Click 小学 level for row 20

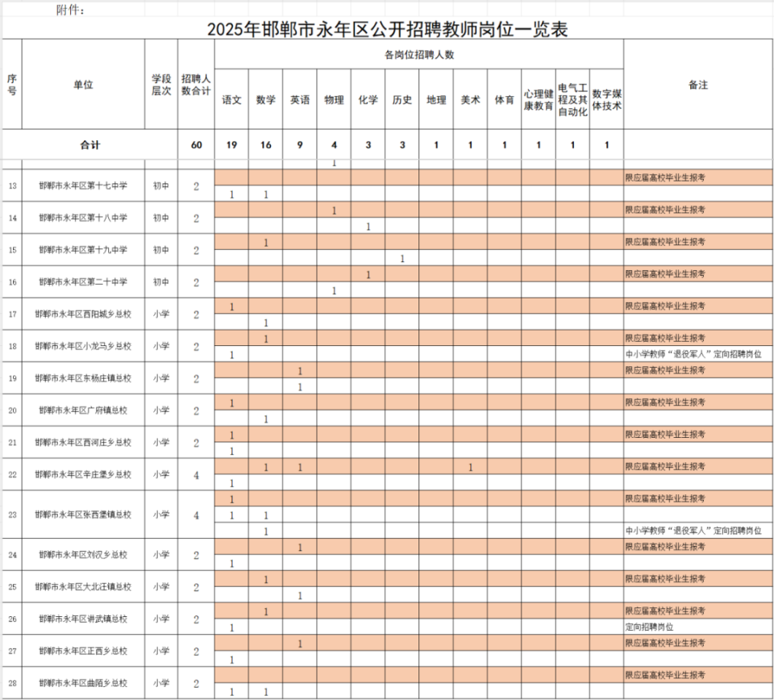pos(161,410)
